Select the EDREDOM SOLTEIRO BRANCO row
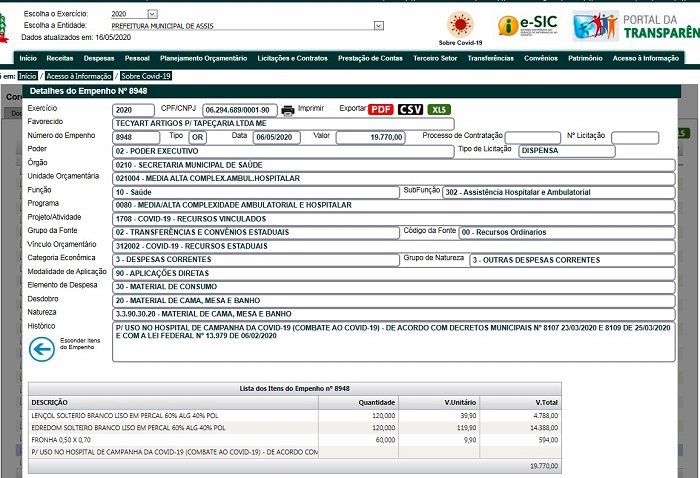 (x=295, y=428)
